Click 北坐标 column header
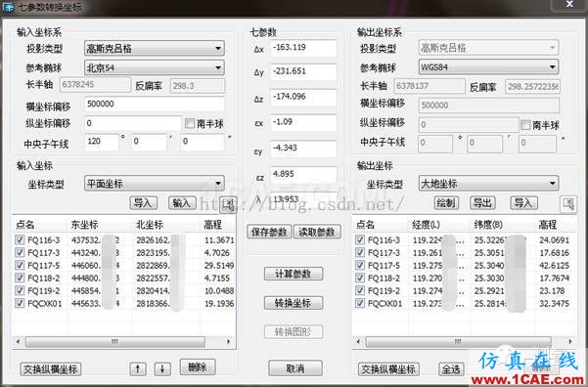 [x=150, y=225]
